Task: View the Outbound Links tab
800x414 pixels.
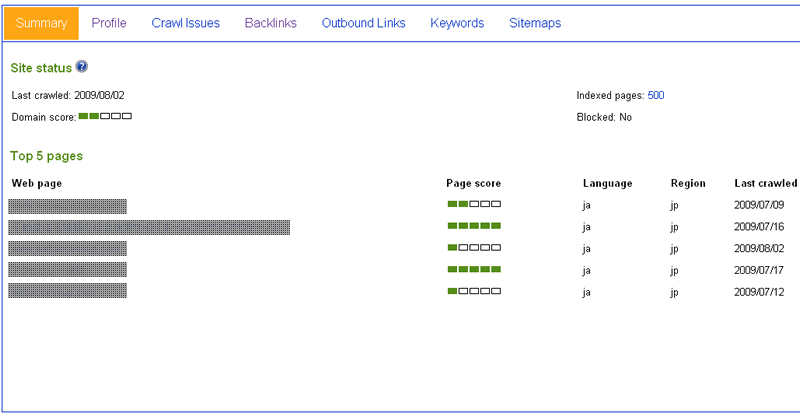Action: pos(364,23)
